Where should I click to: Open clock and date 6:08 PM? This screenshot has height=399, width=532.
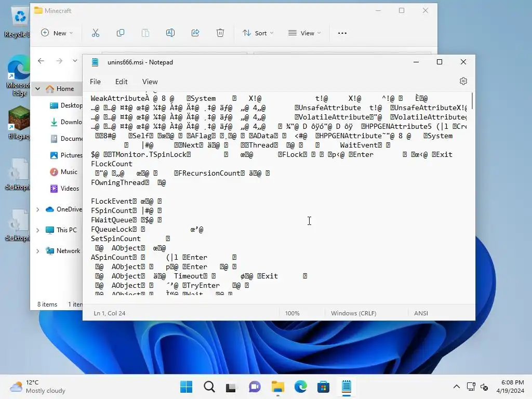[x=510, y=387]
